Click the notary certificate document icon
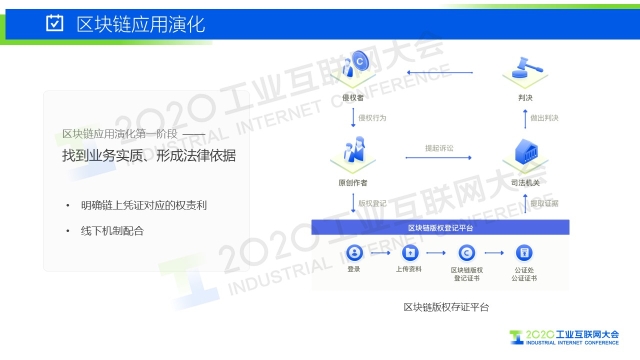 [524, 253]
